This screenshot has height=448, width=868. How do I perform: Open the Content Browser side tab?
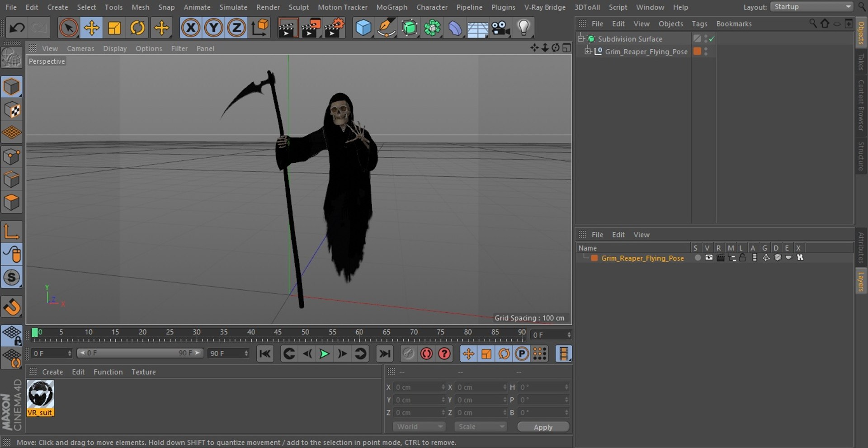(861, 105)
